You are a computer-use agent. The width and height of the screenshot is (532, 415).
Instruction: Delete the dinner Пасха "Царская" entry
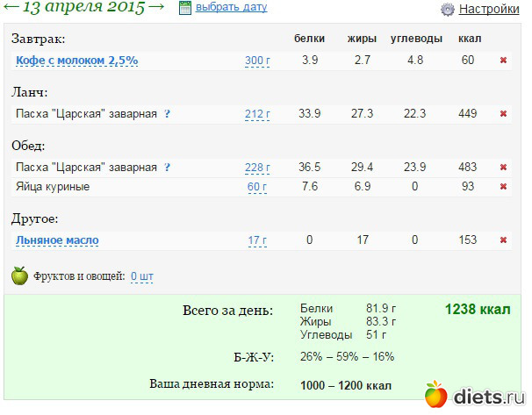(503, 168)
